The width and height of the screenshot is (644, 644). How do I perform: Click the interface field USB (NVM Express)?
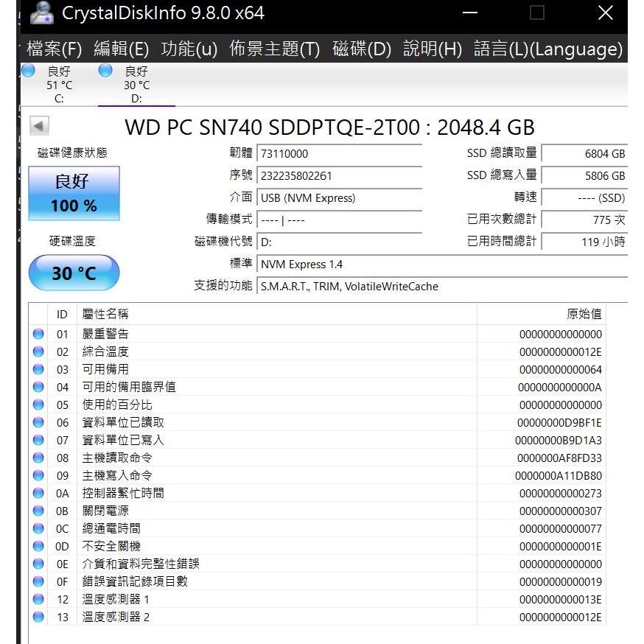339,198
